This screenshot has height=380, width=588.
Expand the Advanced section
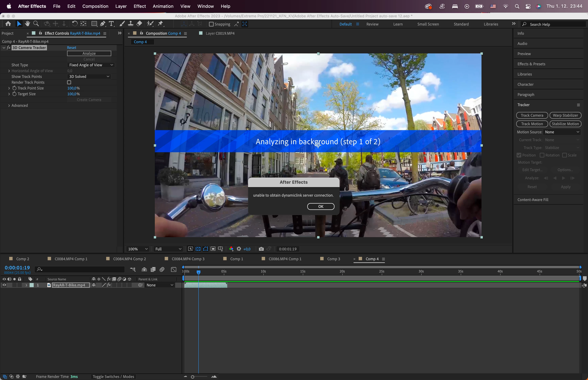[x=9, y=106]
